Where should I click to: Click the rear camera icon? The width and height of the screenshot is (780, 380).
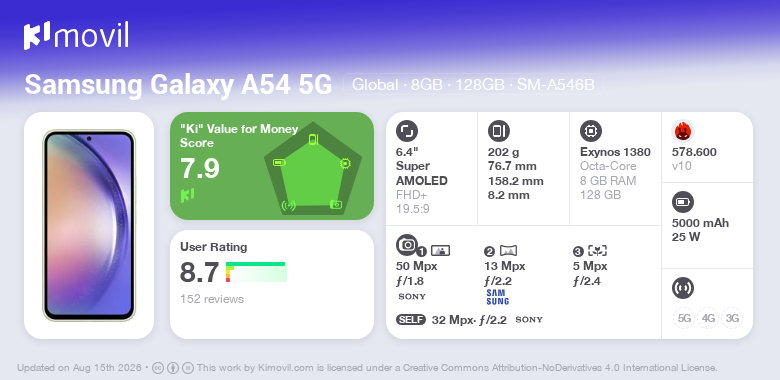[406, 245]
